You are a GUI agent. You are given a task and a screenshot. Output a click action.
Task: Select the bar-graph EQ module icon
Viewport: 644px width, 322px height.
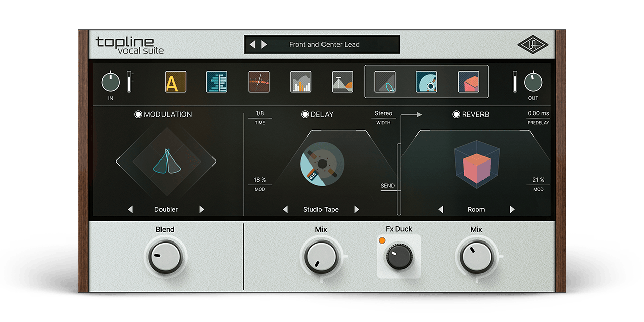301,82
